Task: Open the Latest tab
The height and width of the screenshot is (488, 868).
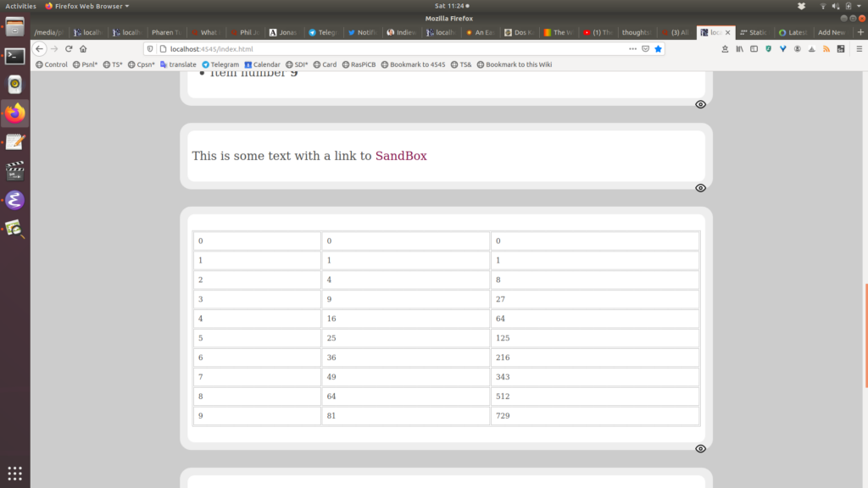Action: tap(793, 32)
